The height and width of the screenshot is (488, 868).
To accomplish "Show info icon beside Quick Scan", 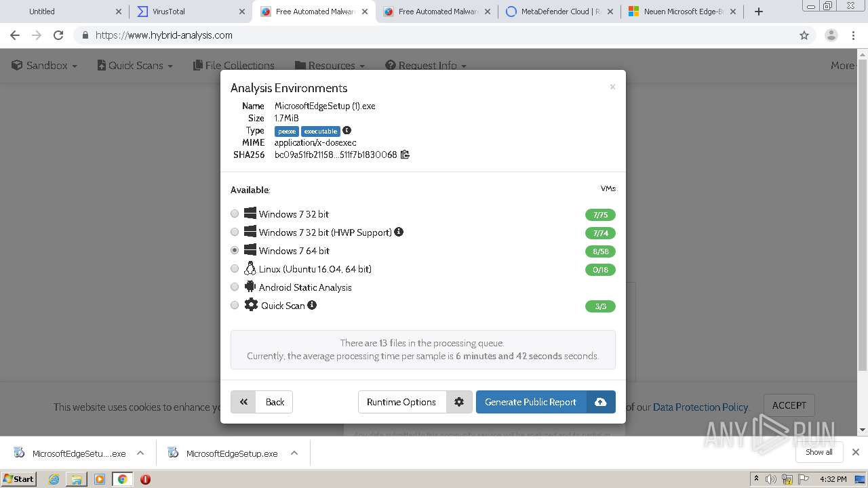I will click(312, 305).
